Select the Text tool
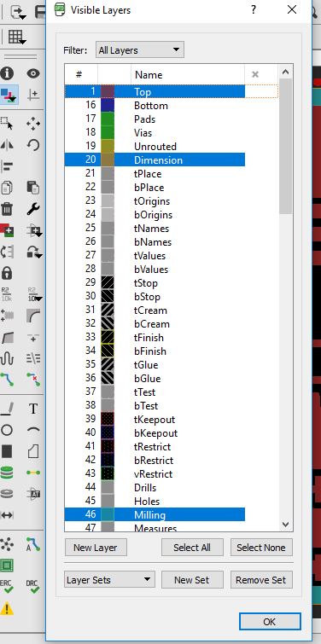 33,409
